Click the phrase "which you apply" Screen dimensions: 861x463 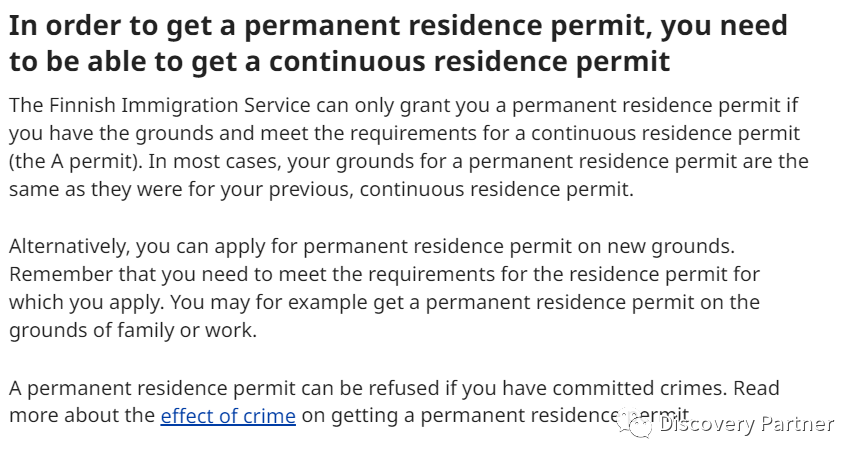click(x=86, y=302)
